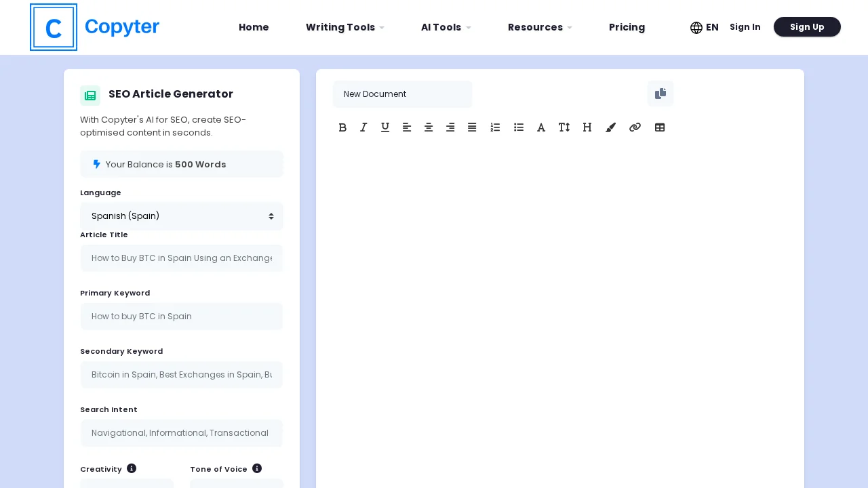Toggle bold formatting in the editor toolbar
This screenshot has width=868, height=488.
[342, 127]
